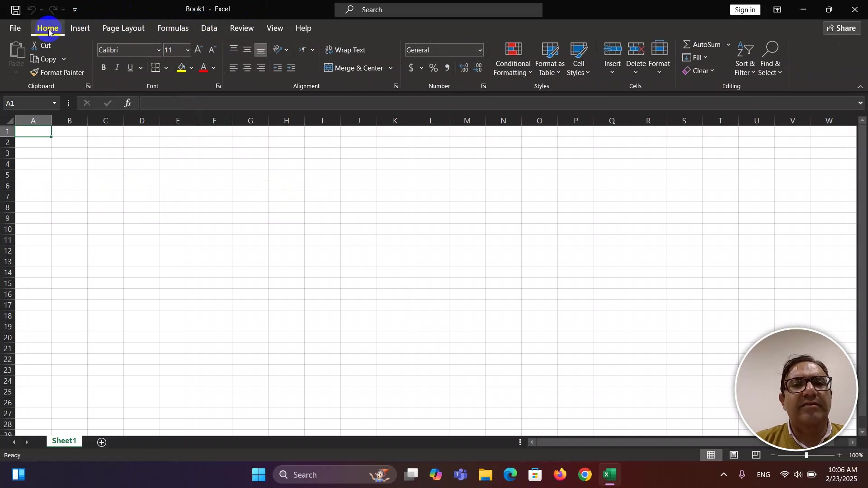Open the Calibri font name dropdown
This screenshot has width=868, height=488.
(x=158, y=50)
